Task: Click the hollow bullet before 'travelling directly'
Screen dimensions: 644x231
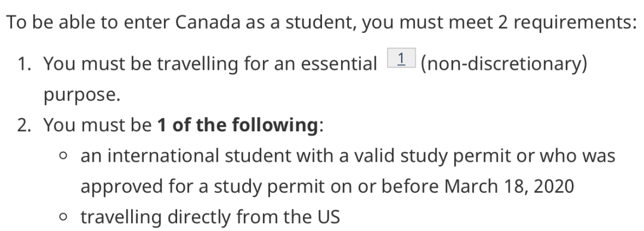Action: [63, 217]
